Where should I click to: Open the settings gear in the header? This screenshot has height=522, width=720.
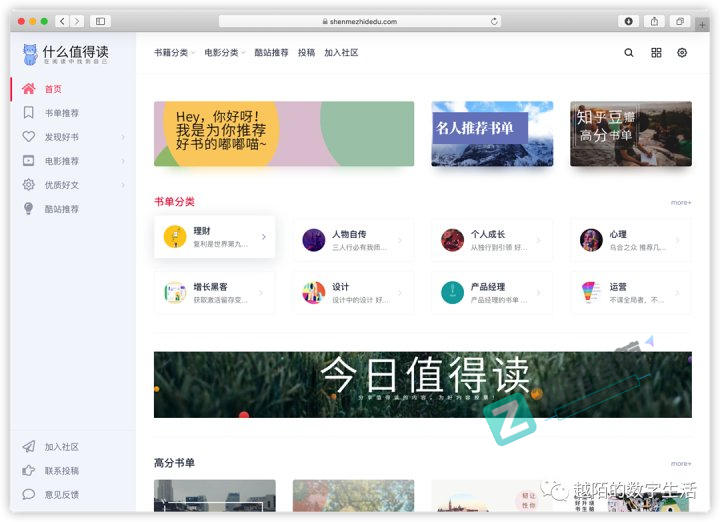682,53
